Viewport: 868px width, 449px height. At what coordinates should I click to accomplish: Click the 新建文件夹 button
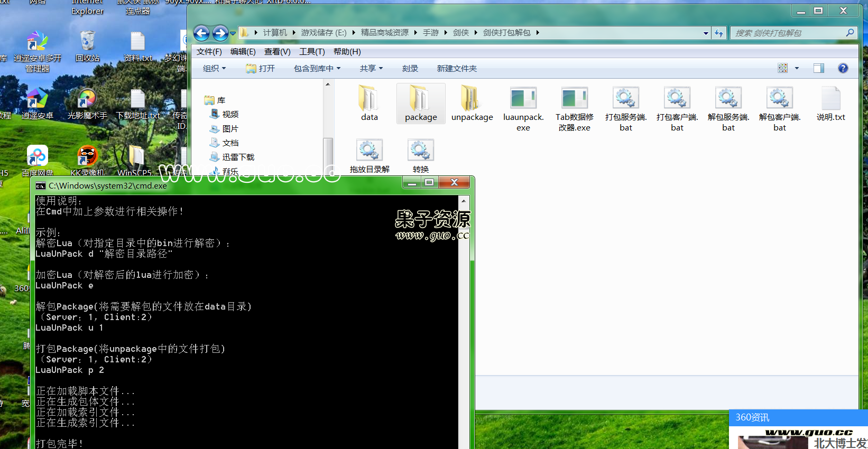(x=457, y=68)
